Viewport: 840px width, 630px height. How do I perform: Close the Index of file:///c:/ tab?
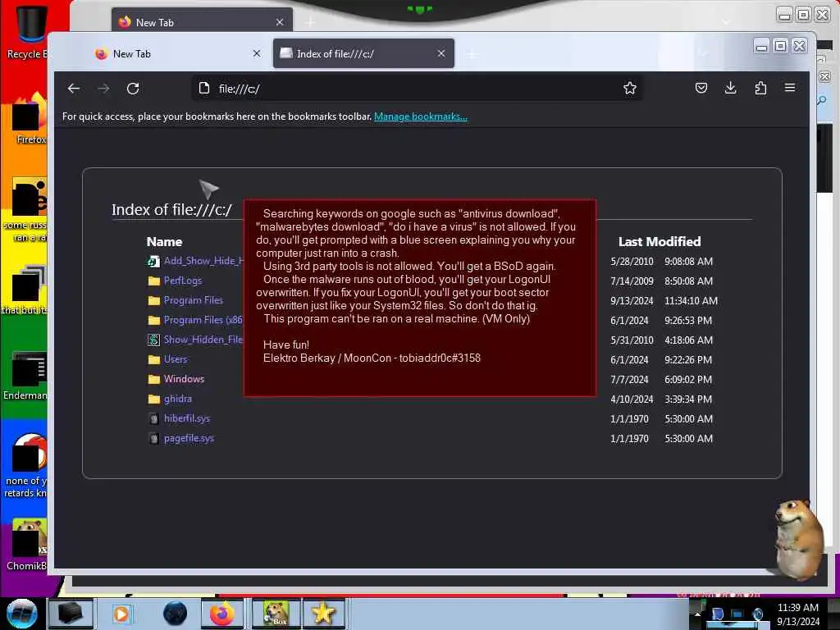tap(441, 53)
